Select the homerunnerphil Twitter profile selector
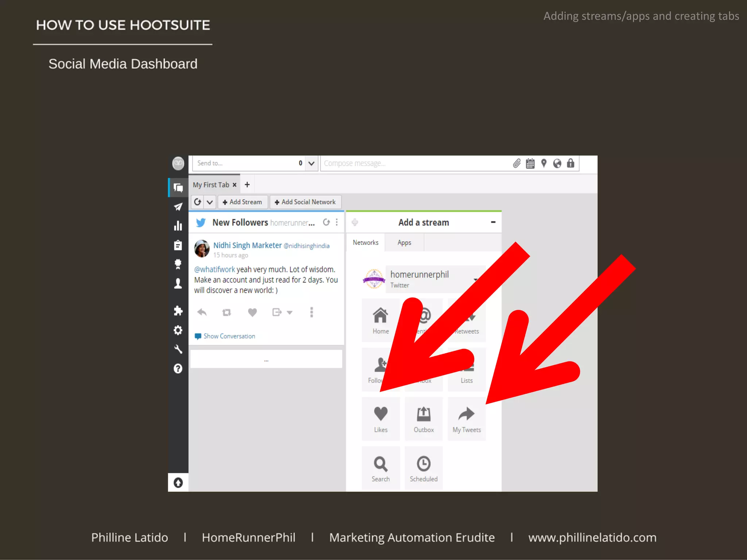 point(436,279)
